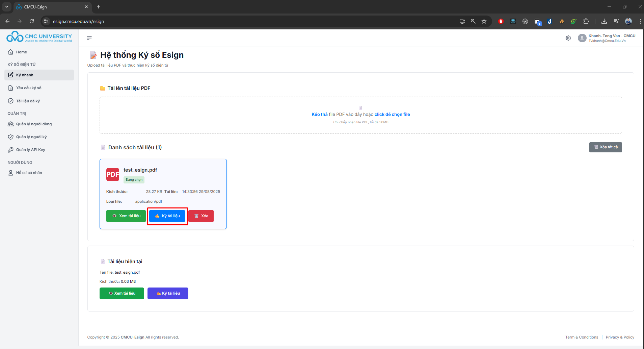Bookmark this page with star icon
This screenshot has width=644, height=349.
[484, 21]
